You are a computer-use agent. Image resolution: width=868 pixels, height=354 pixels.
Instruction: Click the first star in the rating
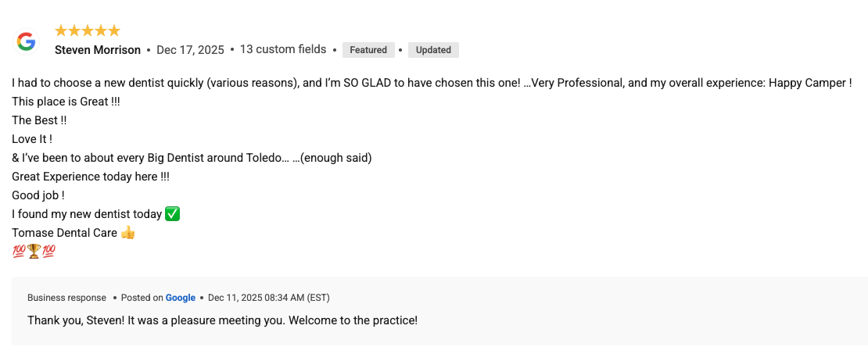(x=61, y=30)
